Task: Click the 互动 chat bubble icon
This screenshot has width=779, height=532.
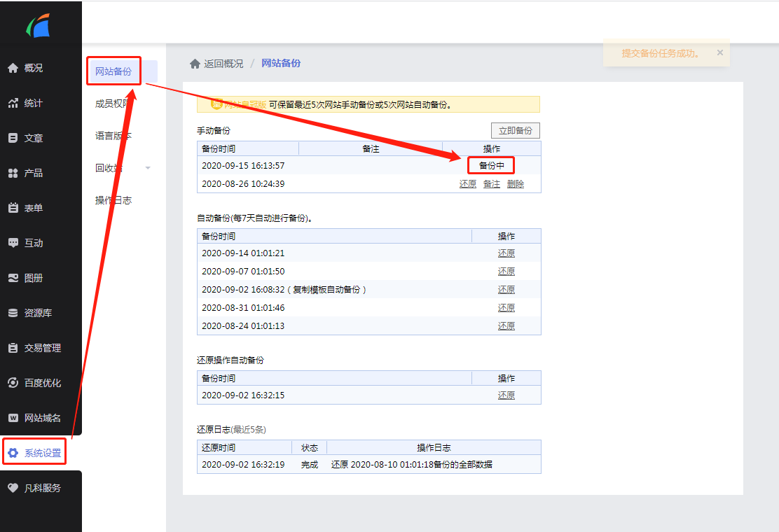Action: [x=13, y=243]
